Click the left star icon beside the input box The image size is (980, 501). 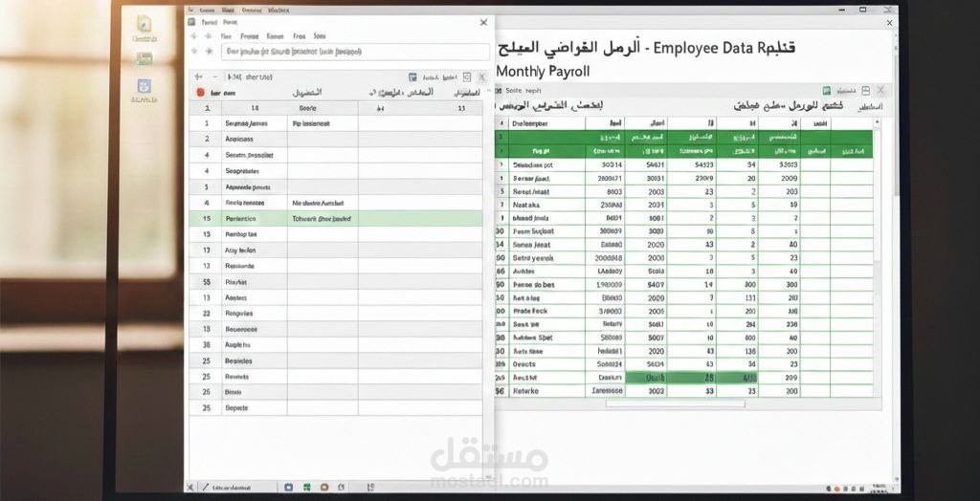(194, 52)
